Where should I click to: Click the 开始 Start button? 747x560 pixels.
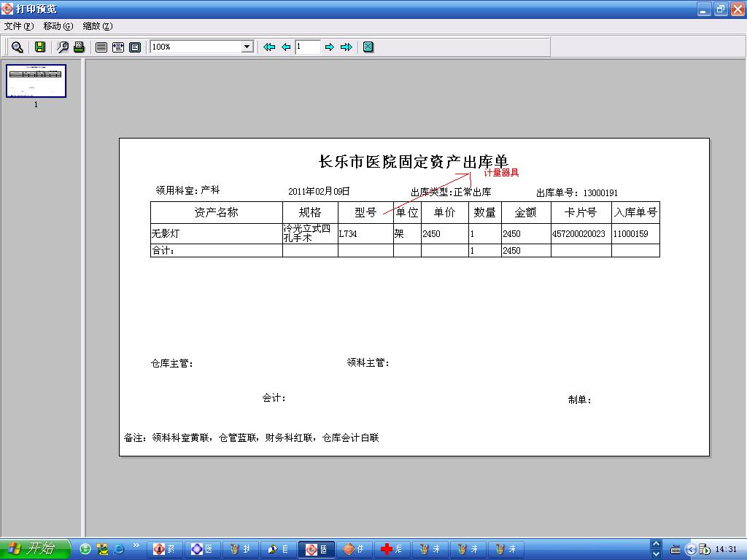(x=35, y=548)
